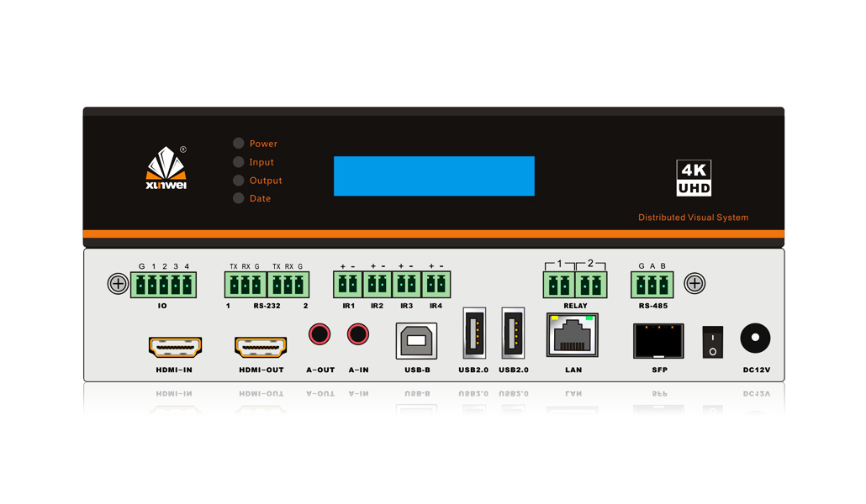Select the blue LCD display screen

434,176
